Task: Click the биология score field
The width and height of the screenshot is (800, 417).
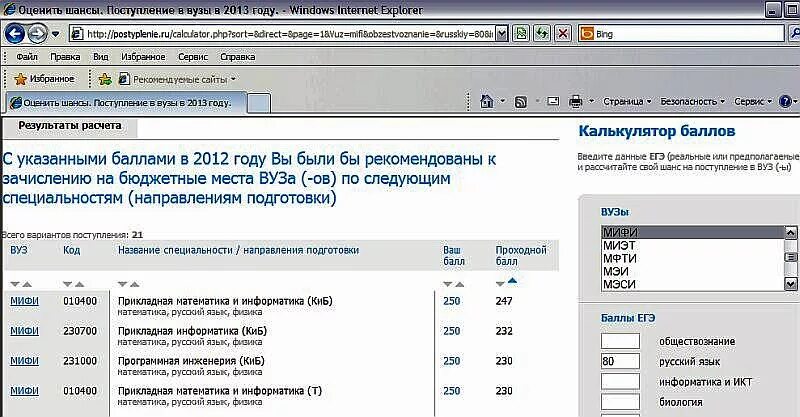Action: click(620, 402)
